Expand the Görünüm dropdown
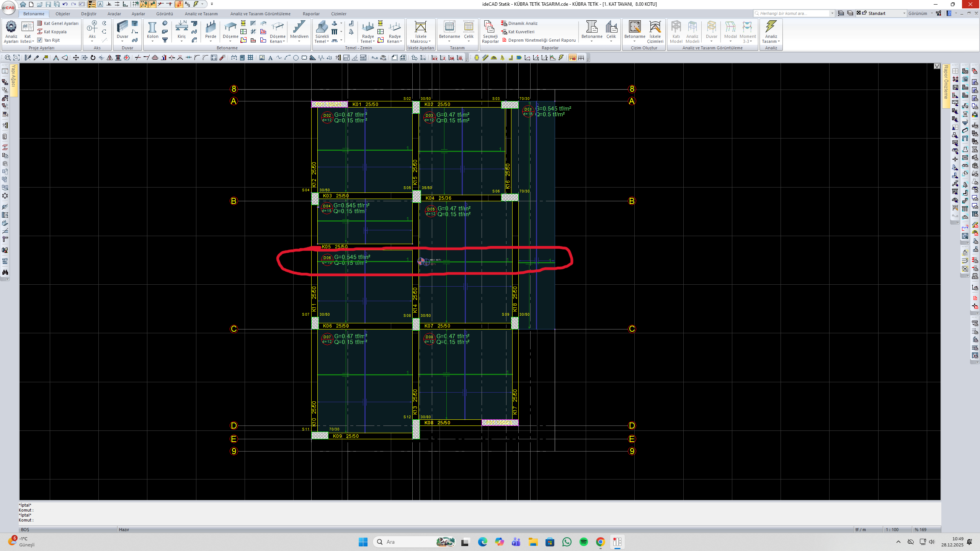980x551 pixels. pyautogui.click(x=932, y=13)
